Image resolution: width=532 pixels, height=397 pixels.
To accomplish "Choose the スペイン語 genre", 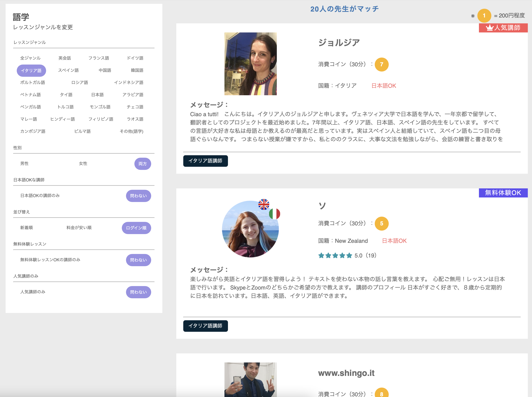I will [x=68, y=70].
